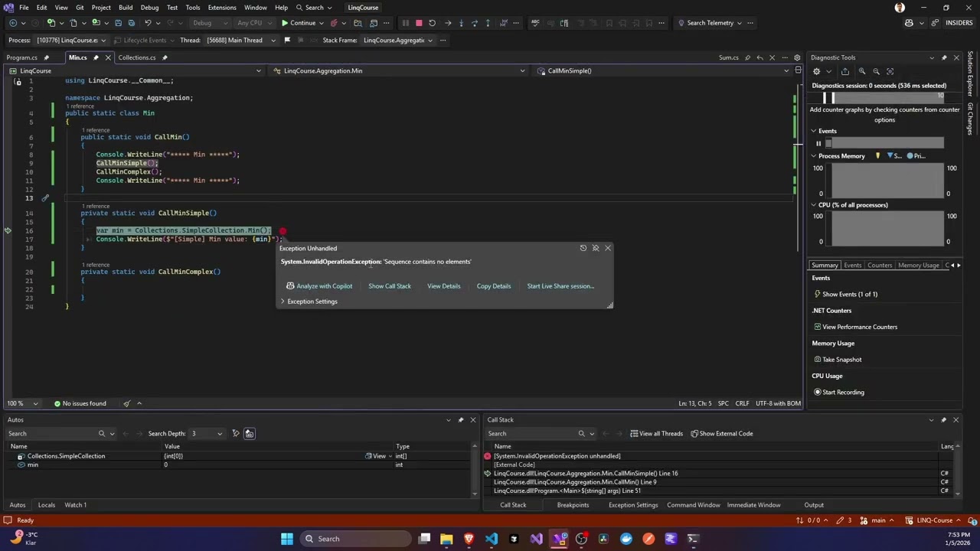Open the Search Depth dropdown in Autos
Viewport: 980px width, 551px height.
[207, 433]
